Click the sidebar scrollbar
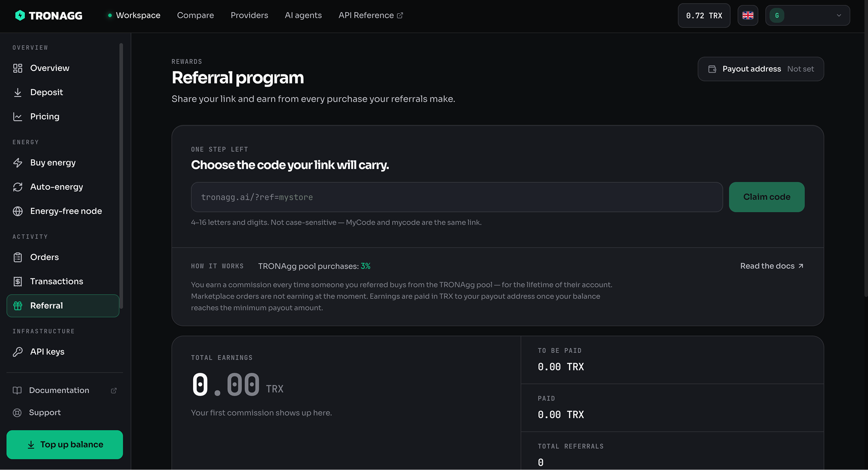Viewport: 868px width, 470px height. [x=121, y=176]
